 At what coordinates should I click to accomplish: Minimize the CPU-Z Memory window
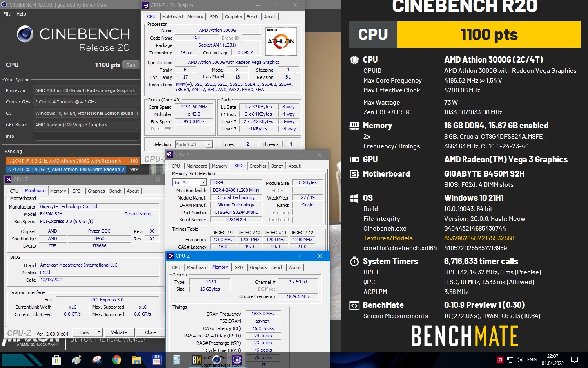283,256
